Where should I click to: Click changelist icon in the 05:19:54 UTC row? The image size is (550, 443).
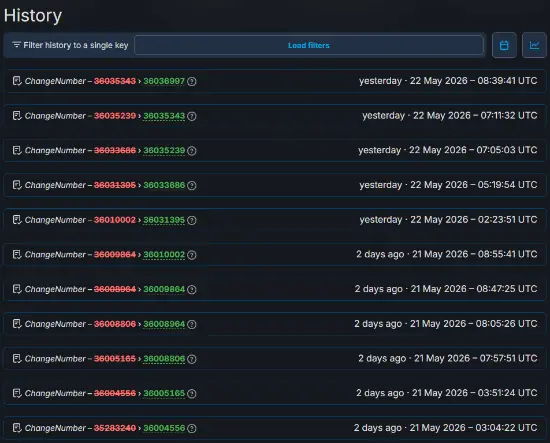tap(17, 185)
